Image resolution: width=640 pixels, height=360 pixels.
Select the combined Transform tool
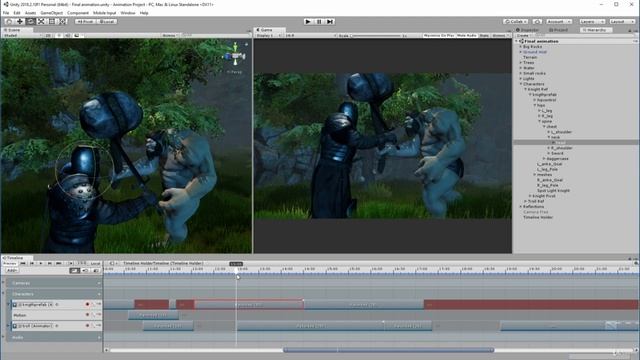coord(62,21)
